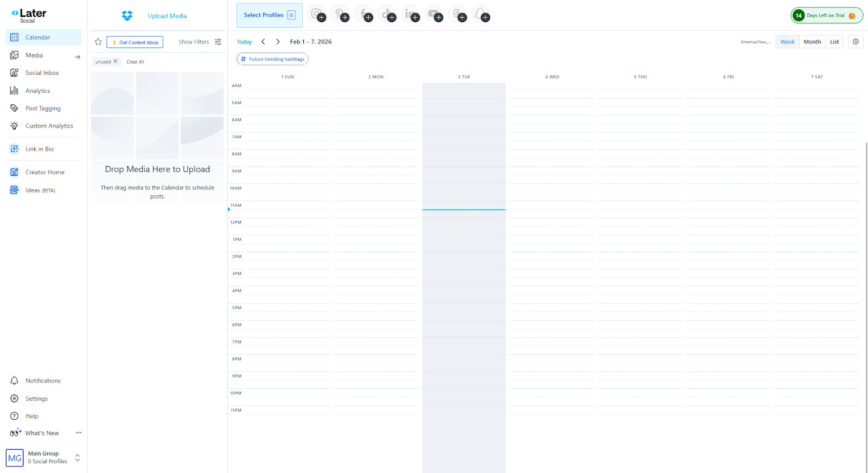
Task: Add a LinkedIn profile
Action: coord(411,14)
